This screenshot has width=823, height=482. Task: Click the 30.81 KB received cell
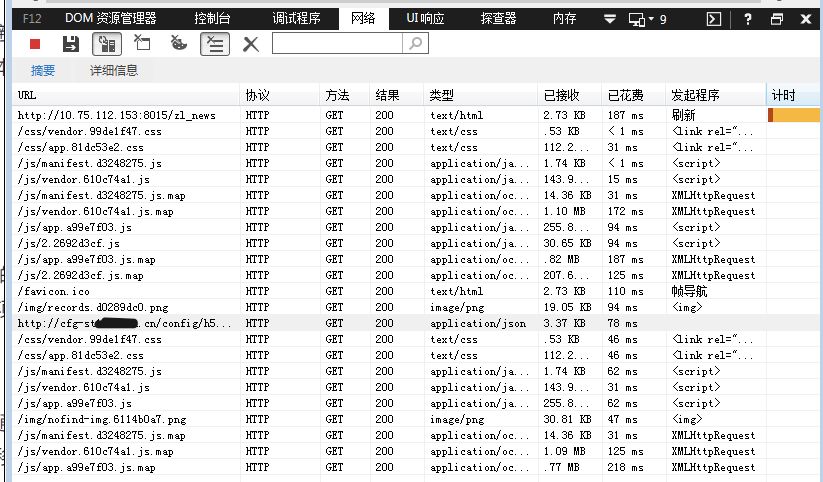pos(567,420)
